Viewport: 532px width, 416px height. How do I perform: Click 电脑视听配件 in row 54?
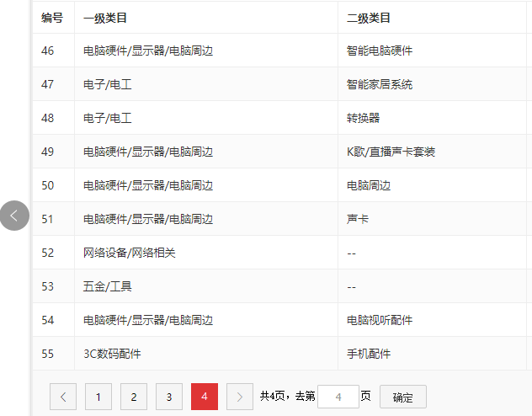380,320
